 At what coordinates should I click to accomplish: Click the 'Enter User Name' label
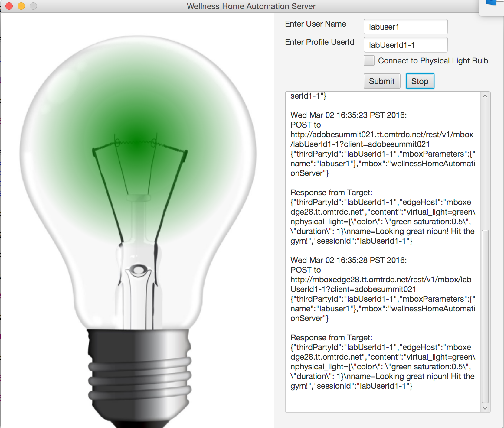(x=315, y=24)
